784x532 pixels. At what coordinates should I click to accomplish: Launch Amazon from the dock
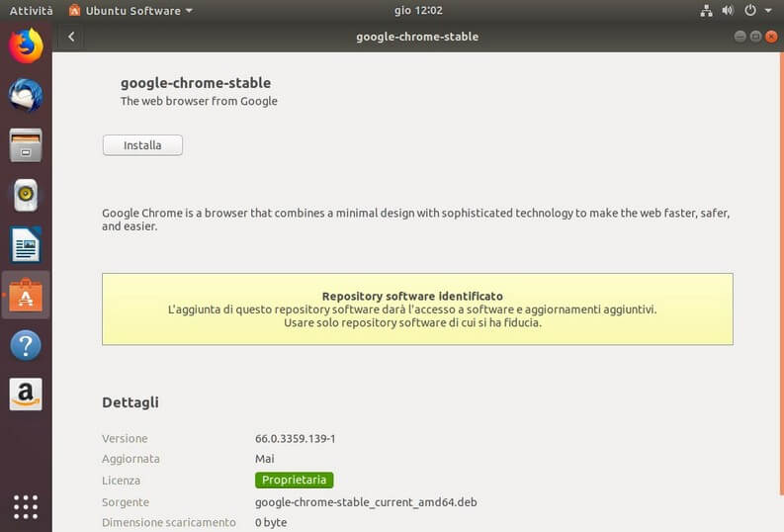tap(26, 394)
